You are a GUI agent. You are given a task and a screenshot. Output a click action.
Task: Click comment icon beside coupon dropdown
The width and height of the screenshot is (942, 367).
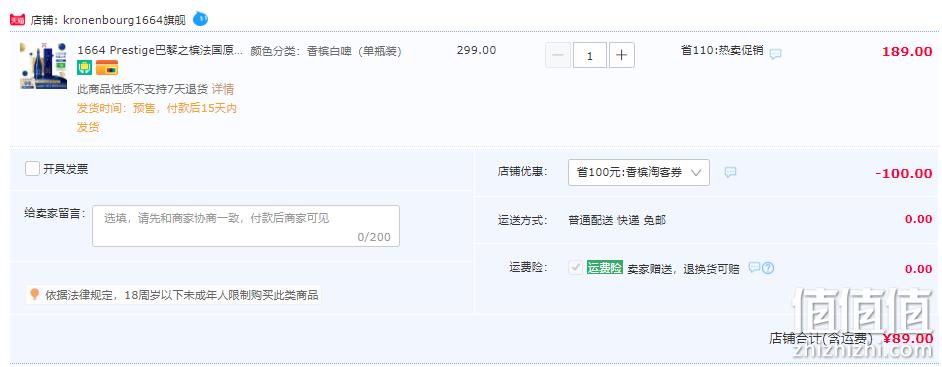[x=730, y=172]
